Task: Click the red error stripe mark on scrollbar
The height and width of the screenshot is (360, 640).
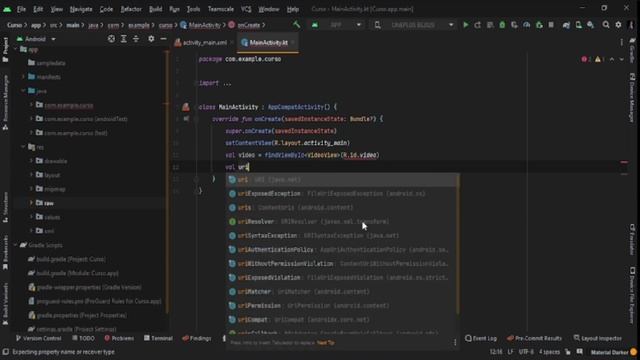Action: click(x=624, y=162)
